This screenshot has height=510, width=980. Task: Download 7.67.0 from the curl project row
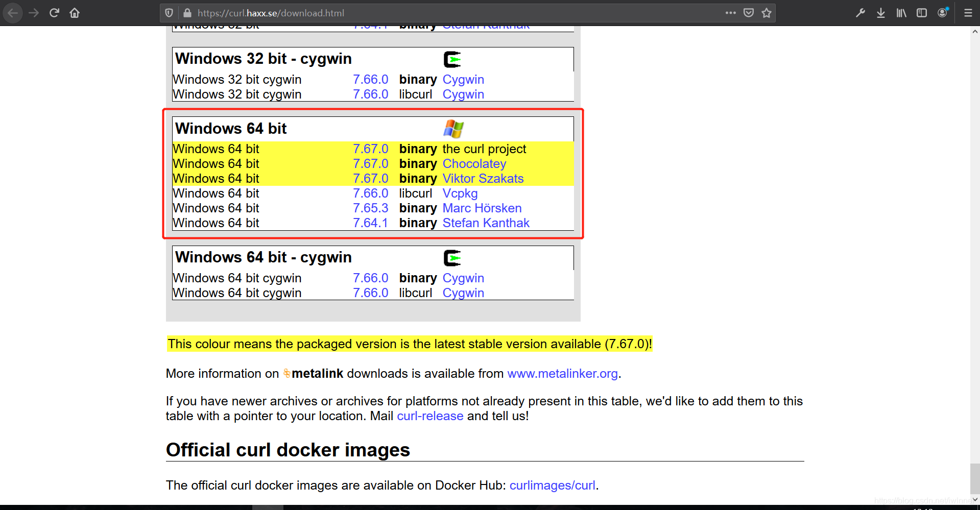pos(371,149)
